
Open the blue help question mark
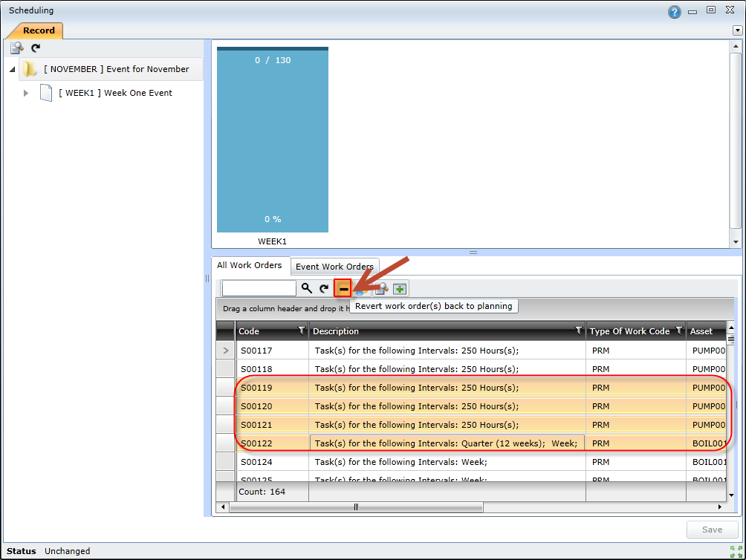[675, 11]
